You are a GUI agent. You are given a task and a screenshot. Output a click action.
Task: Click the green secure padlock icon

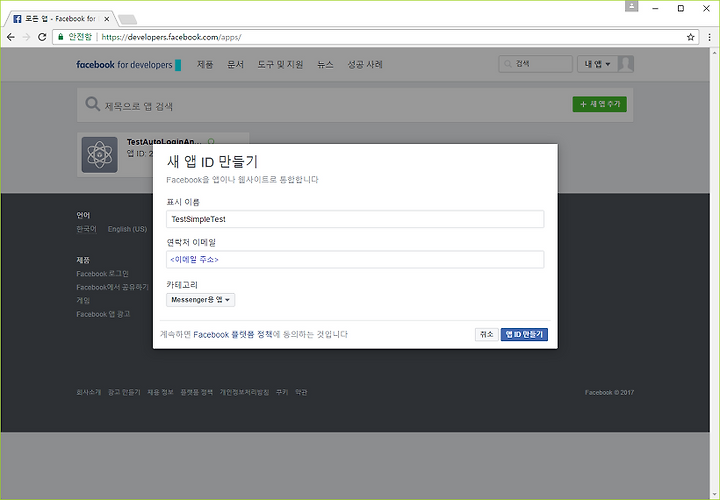point(61,37)
